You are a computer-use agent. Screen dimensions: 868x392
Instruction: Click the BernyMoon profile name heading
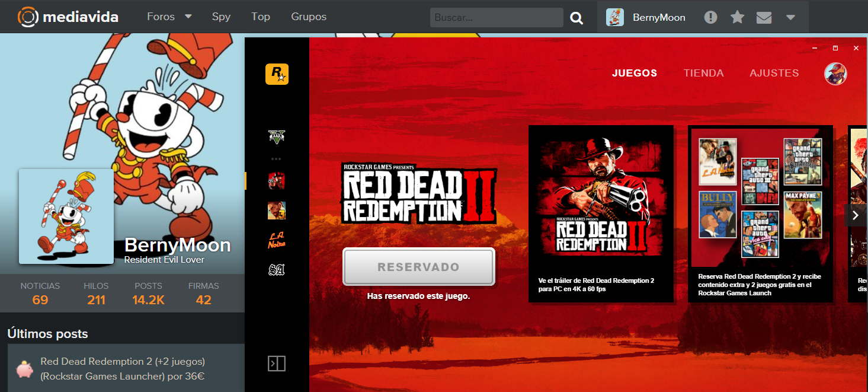[178, 246]
